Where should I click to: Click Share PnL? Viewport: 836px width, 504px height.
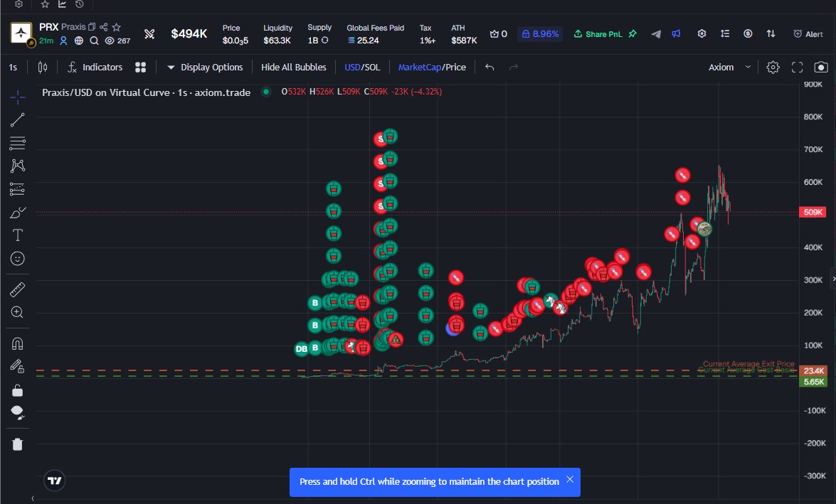[x=598, y=34]
